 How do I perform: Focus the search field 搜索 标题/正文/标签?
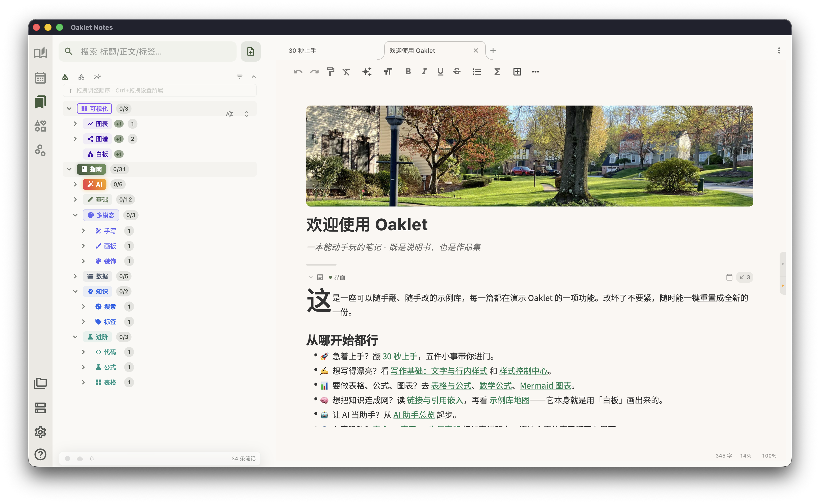148,51
